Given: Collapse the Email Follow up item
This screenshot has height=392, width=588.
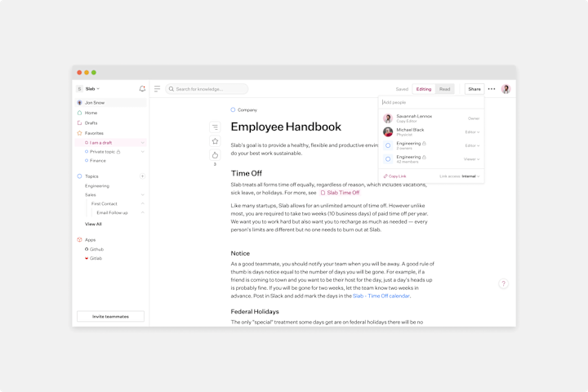Looking at the screenshot, I should [142, 212].
